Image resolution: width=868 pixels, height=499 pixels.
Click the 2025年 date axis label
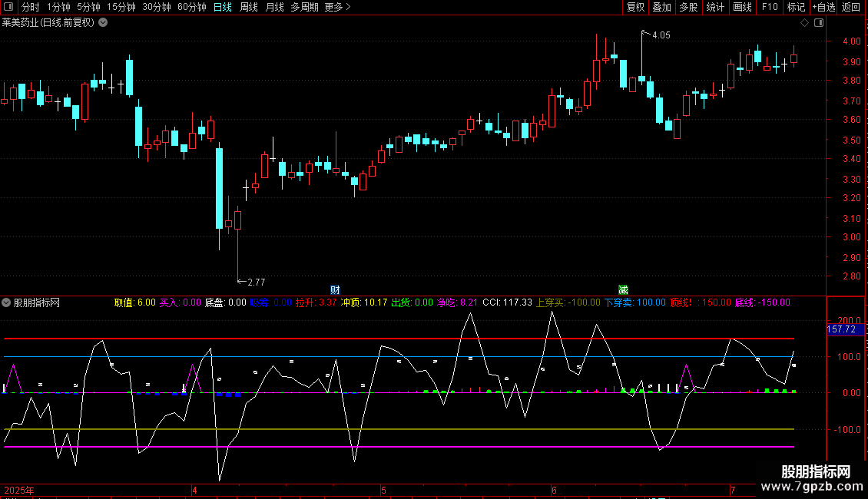click(x=19, y=490)
